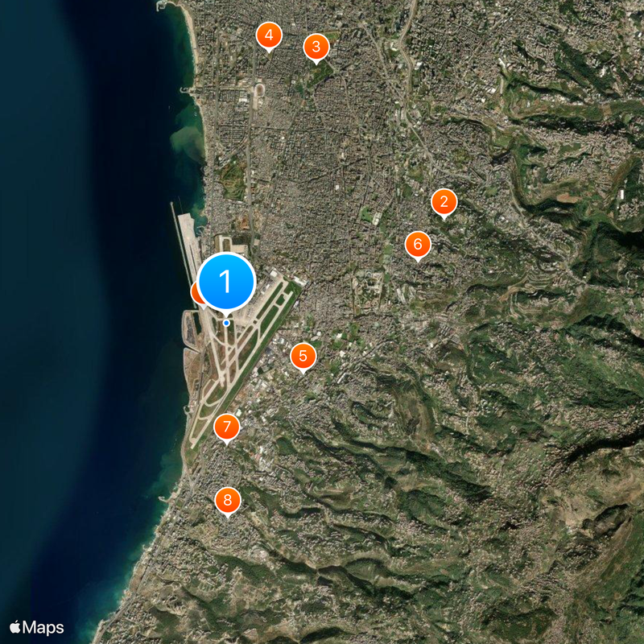The image size is (644, 644).
Task: Choose orange pin 5 east of airport
Action: point(303,356)
